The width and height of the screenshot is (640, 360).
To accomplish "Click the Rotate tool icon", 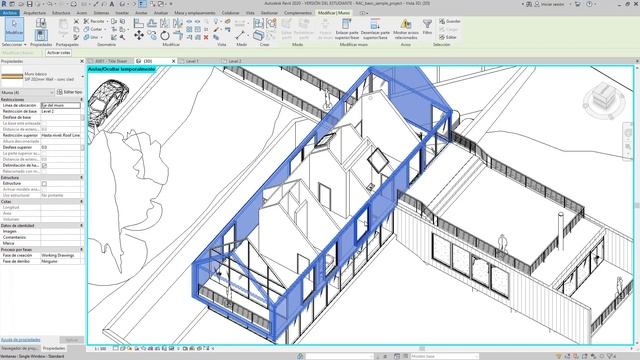I will tap(165, 36).
